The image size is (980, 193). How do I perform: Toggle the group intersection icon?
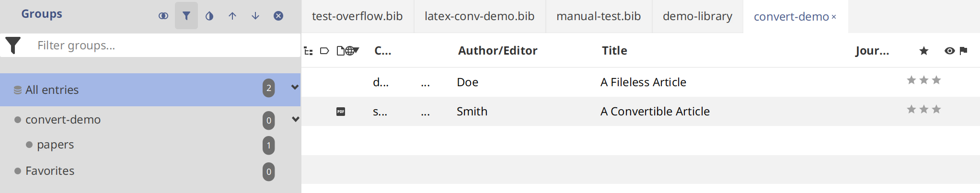(163, 16)
